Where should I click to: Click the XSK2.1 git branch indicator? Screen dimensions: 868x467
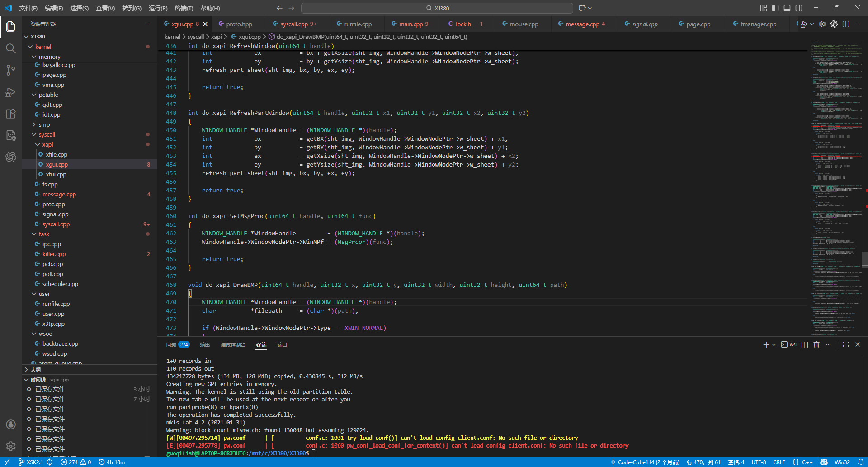coord(31,462)
